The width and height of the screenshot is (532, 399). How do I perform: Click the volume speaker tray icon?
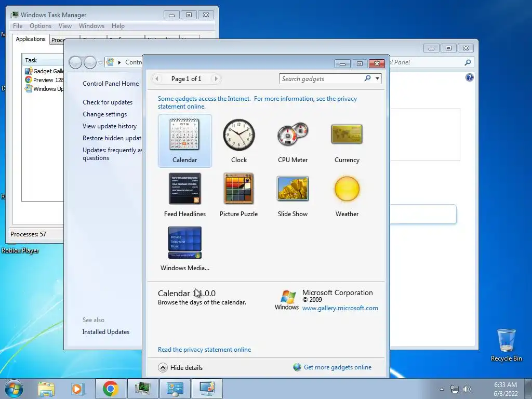467,389
